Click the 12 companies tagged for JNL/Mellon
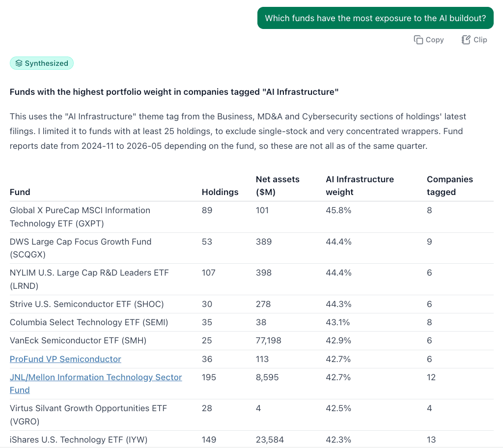The width and height of the screenshot is (503, 448). (431, 377)
